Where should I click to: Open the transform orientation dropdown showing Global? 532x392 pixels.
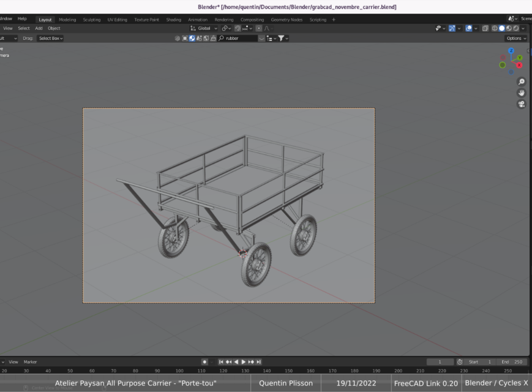(x=204, y=28)
